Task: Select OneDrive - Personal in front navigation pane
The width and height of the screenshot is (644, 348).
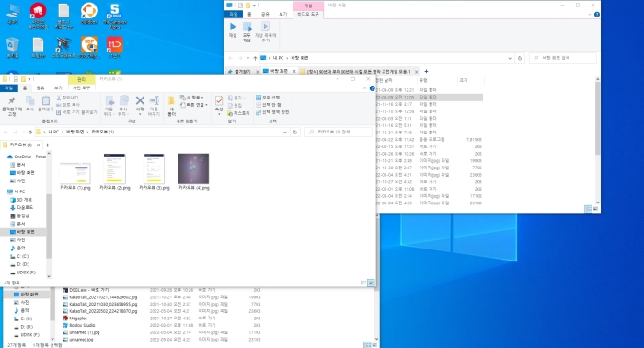Action: coord(27,157)
